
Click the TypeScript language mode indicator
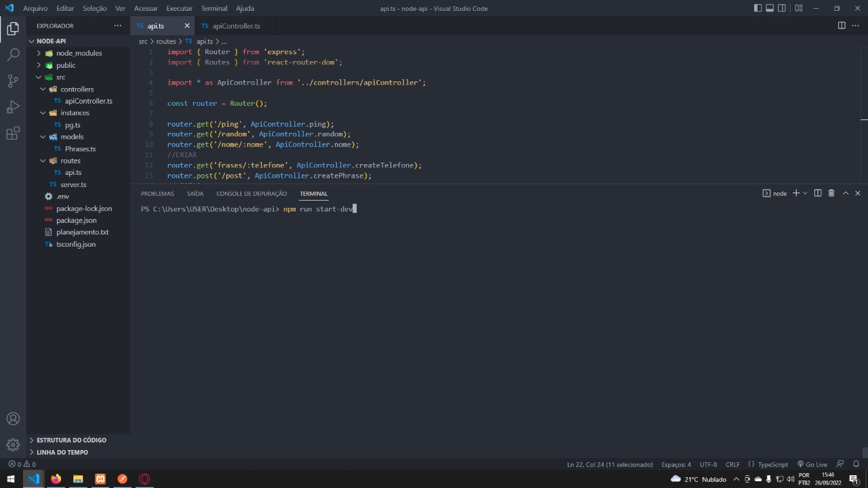(772, 464)
